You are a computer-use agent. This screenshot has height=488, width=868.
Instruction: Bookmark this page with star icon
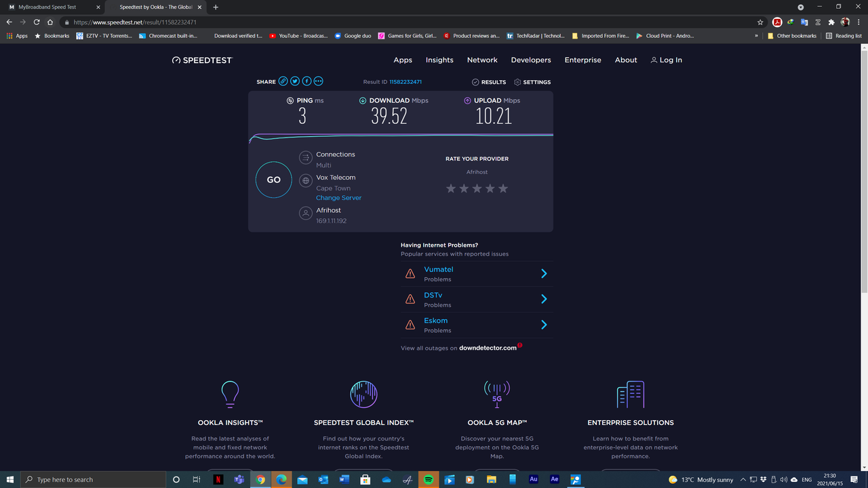[760, 22]
